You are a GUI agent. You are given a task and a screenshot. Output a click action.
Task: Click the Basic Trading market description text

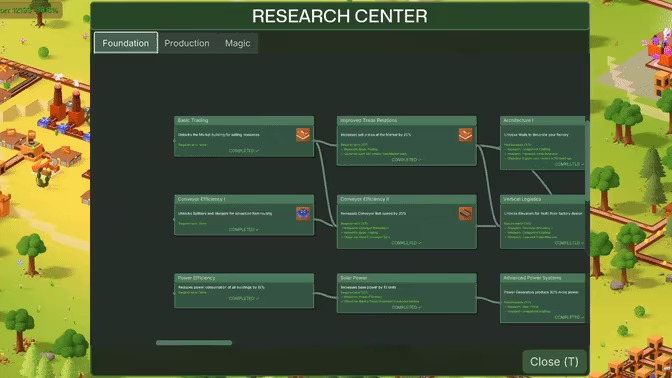coord(219,135)
